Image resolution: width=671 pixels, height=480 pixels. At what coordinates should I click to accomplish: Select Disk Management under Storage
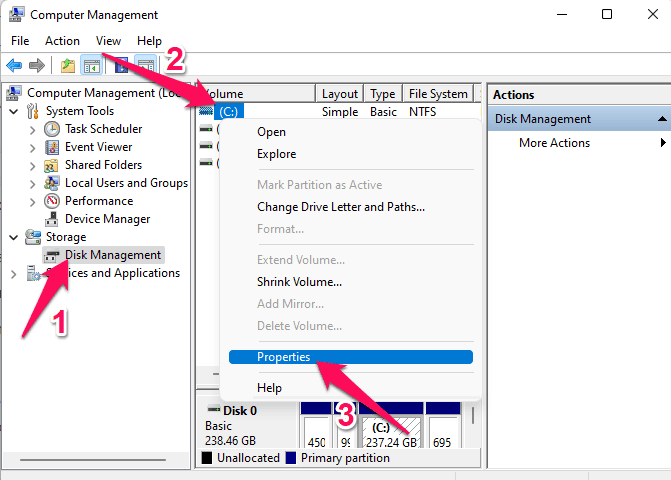tap(112, 255)
